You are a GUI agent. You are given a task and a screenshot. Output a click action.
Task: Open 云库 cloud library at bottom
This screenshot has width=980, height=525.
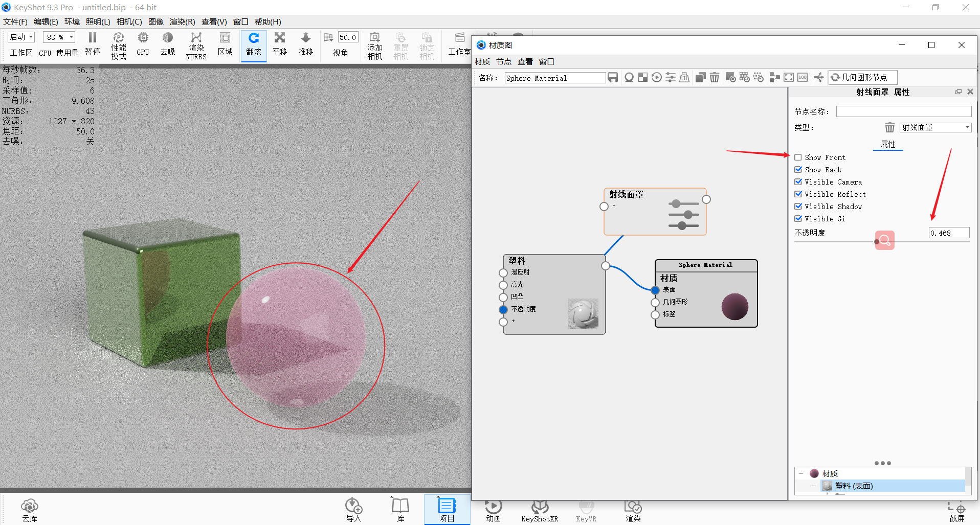[30, 511]
